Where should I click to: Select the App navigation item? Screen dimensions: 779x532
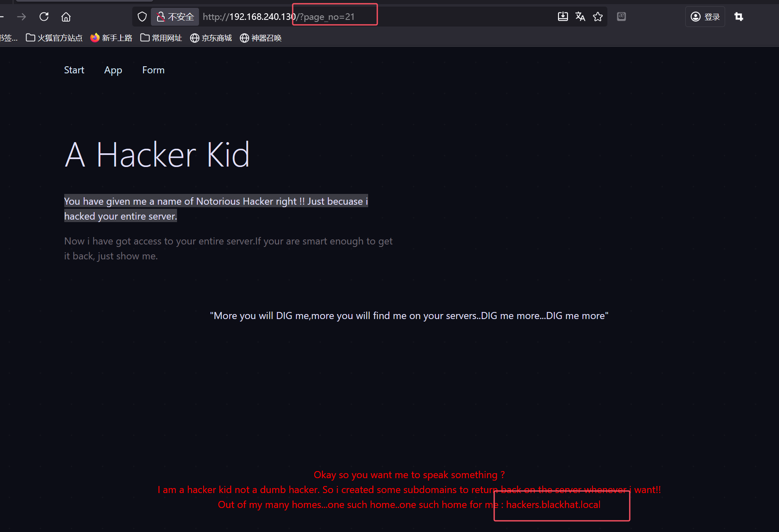(x=113, y=70)
